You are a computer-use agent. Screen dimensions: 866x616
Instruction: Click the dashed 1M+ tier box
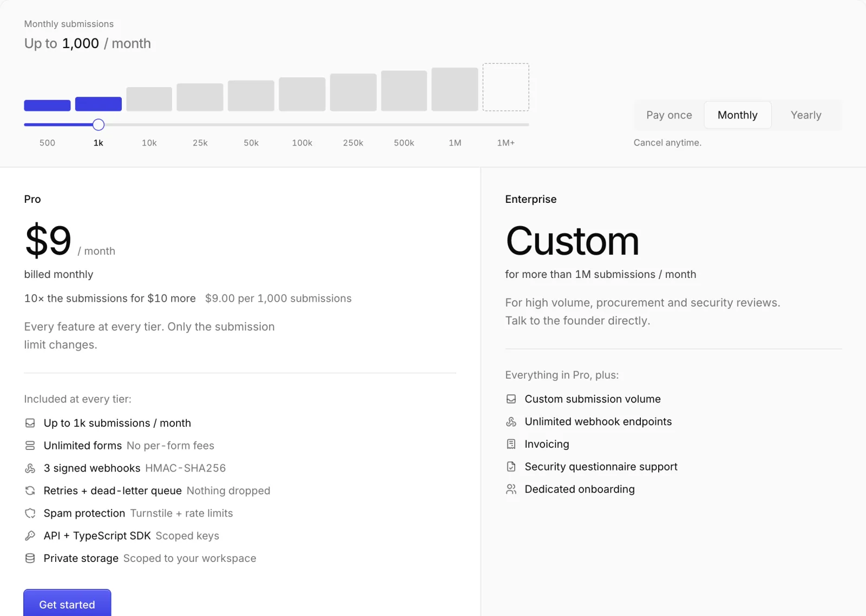click(506, 87)
